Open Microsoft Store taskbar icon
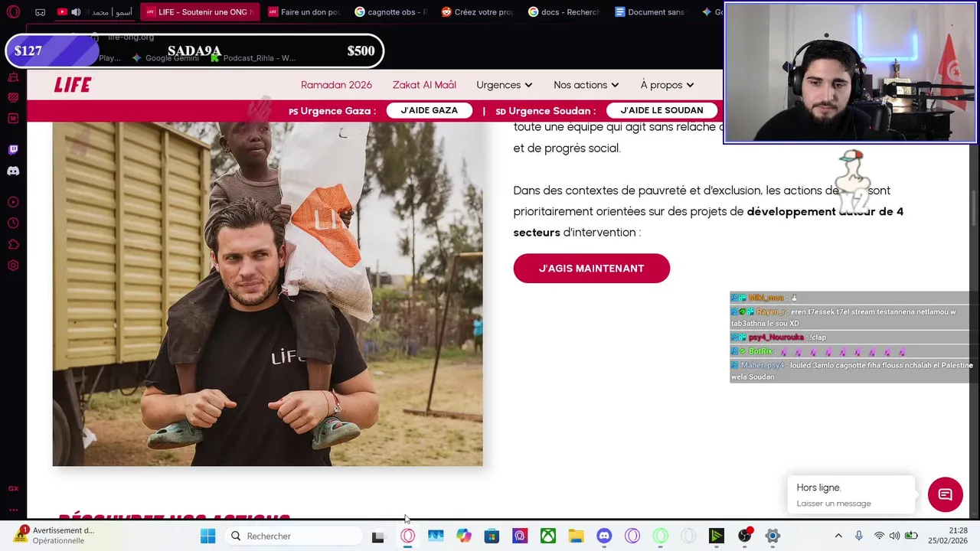980x551 pixels. tap(492, 536)
